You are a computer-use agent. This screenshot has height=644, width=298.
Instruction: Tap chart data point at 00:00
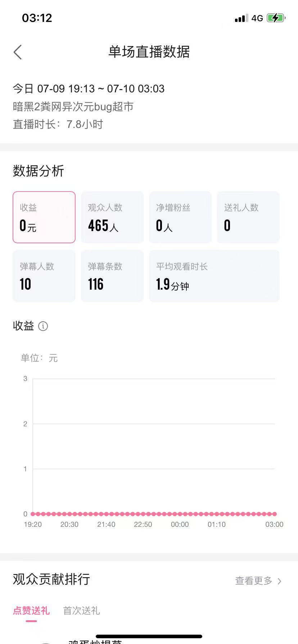click(x=180, y=514)
